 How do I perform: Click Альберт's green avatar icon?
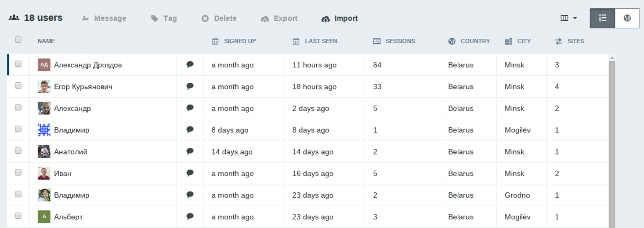[44, 217]
